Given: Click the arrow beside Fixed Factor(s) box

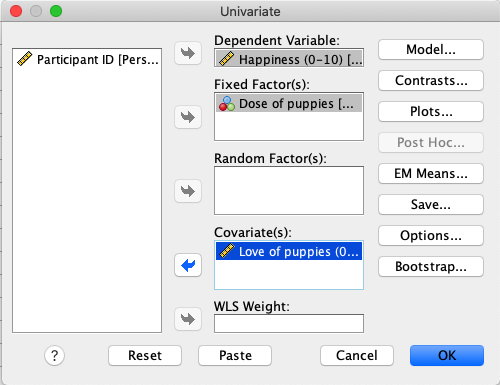Looking at the screenshot, I should coord(188,117).
